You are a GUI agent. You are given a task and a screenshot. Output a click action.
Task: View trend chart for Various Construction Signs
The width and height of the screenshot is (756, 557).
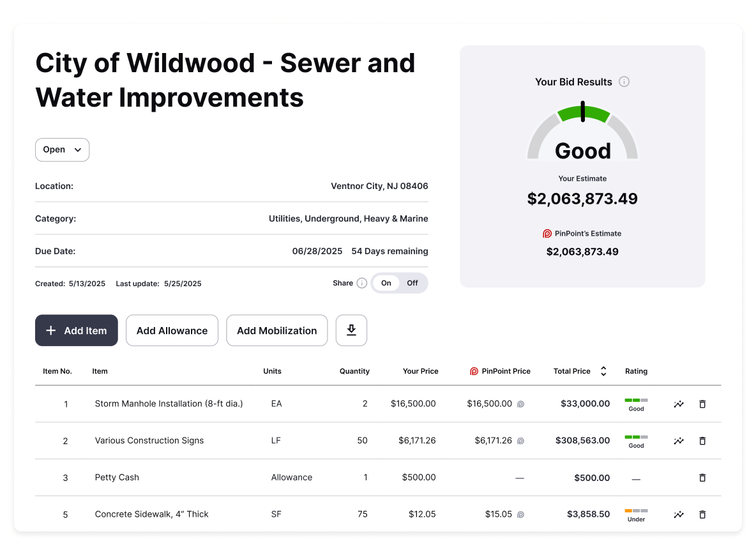pyautogui.click(x=679, y=441)
